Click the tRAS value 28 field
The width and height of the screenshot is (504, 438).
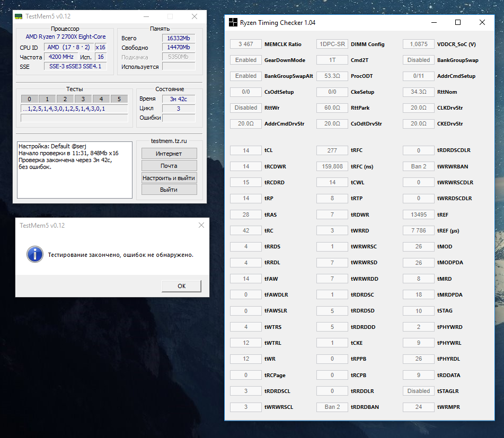(x=246, y=214)
